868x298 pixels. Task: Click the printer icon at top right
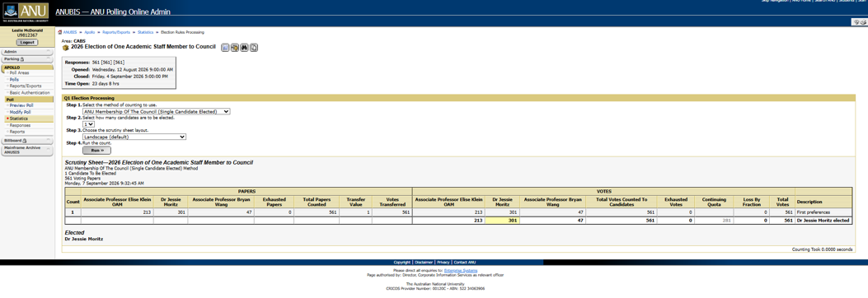[x=863, y=22]
